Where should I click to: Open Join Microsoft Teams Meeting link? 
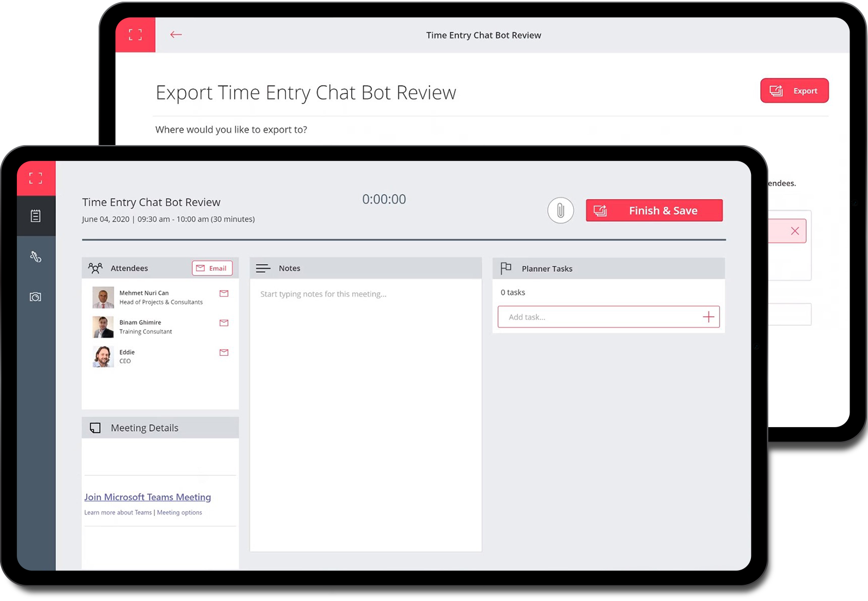point(147,497)
